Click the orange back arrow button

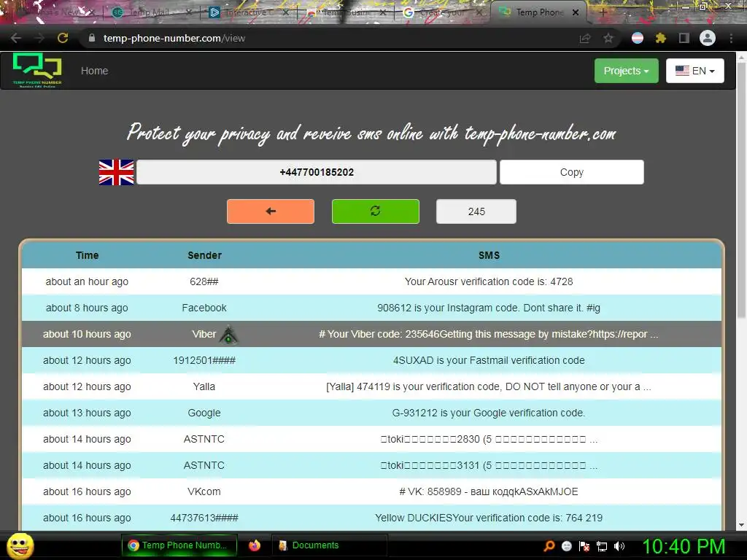pos(271,211)
